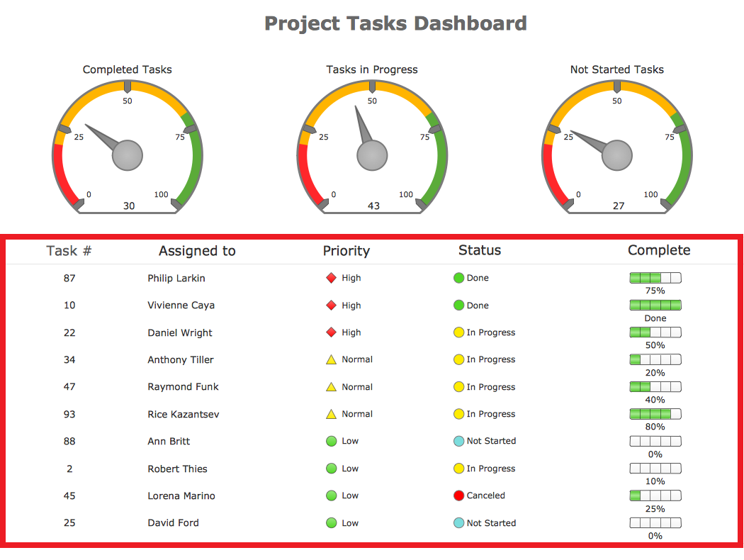Click the yellow In Progress dot for Daniel Wright
This screenshot has width=744, height=560.
click(458, 332)
